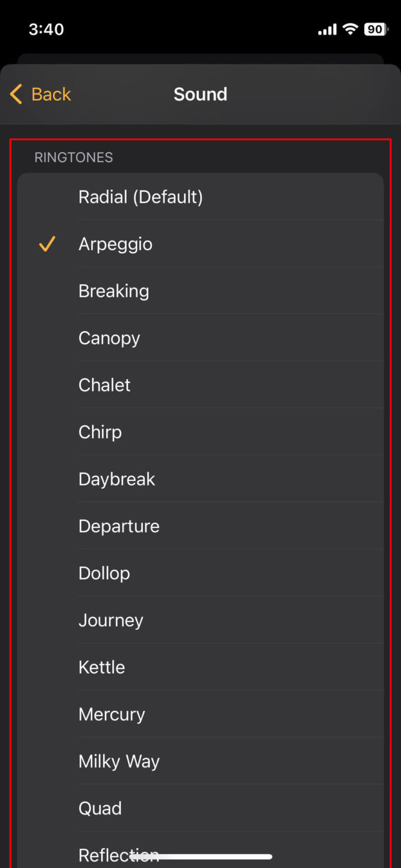The image size is (401, 868).
Task: Choose the Chirp ringtone
Action: pyautogui.click(x=100, y=432)
